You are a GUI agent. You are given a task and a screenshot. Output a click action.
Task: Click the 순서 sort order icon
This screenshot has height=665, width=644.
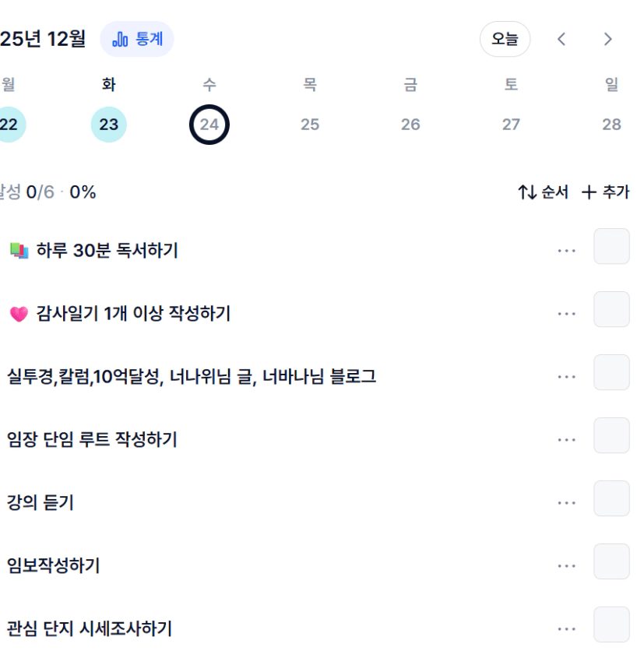[x=527, y=192]
